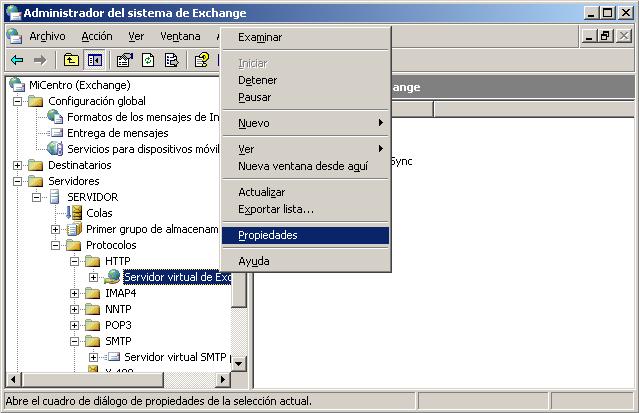Click the Back arrow toolbar icon
Viewport: 639px width, 413px height.
(17, 60)
